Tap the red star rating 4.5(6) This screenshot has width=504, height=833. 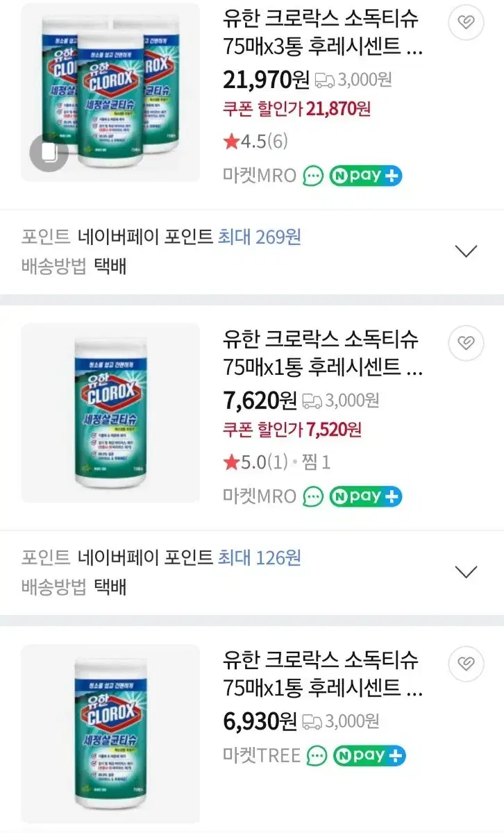[255, 142]
